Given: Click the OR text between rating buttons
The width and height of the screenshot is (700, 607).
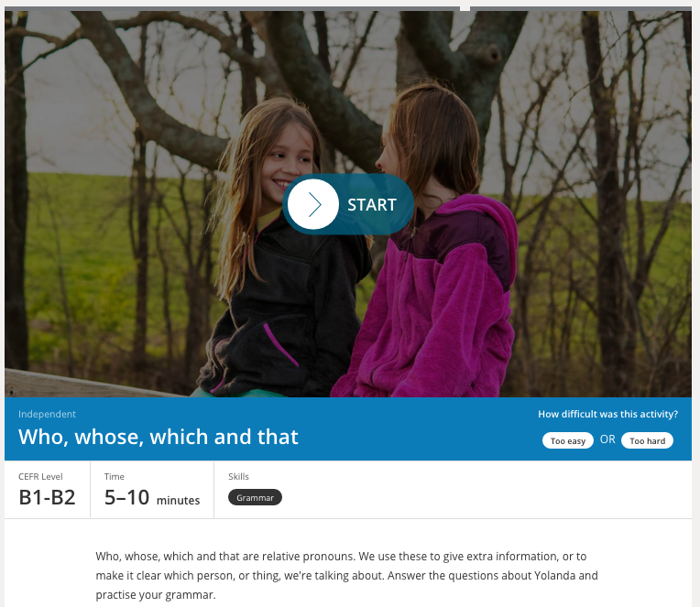Looking at the screenshot, I should point(607,439).
